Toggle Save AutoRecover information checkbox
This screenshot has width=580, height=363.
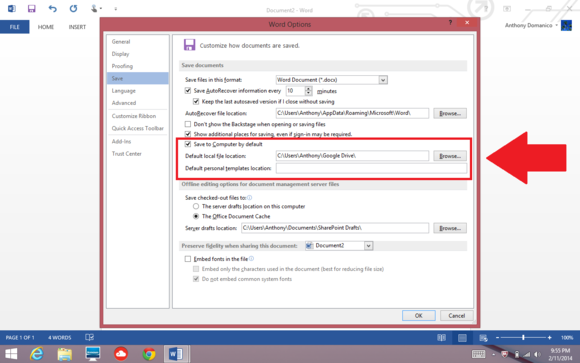pos(188,91)
